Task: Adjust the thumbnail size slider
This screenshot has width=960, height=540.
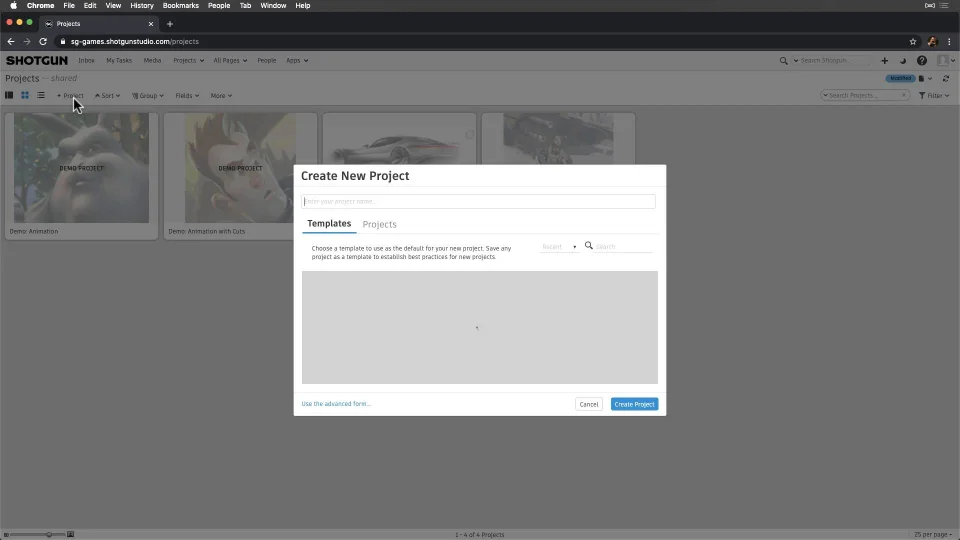Action: (x=49, y=534)
